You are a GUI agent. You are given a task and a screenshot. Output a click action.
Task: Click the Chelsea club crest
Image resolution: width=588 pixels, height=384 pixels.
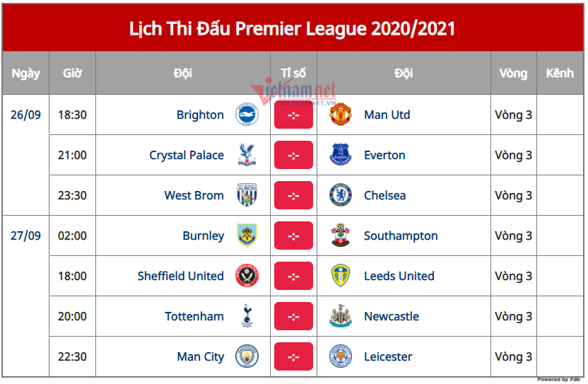341,196
